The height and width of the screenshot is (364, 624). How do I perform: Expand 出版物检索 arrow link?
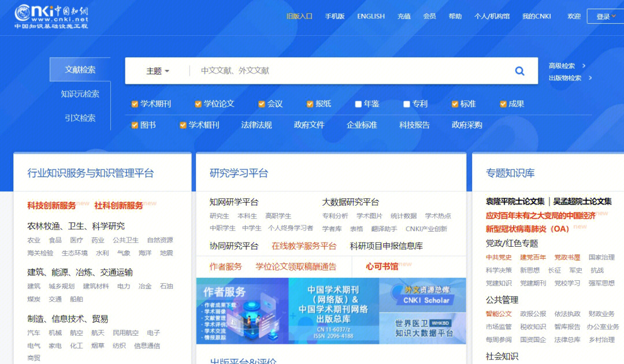tap(570, 78)
